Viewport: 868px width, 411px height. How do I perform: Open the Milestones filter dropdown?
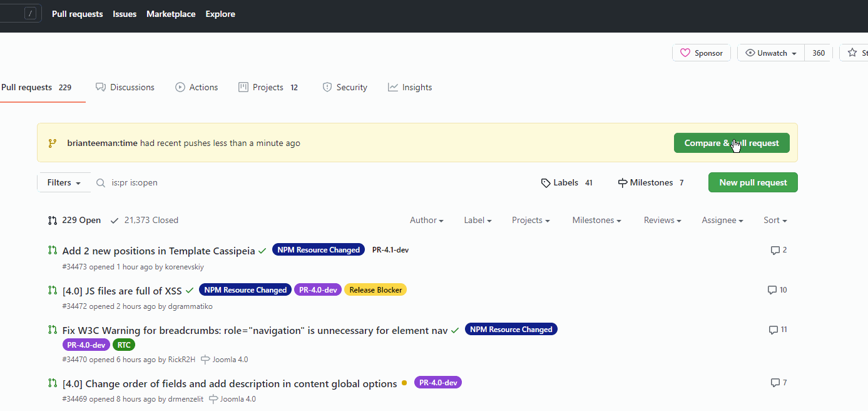click(596, 221)
